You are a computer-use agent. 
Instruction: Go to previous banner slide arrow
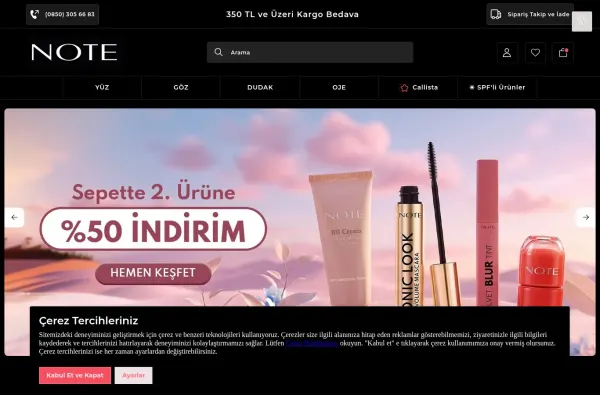15,217
